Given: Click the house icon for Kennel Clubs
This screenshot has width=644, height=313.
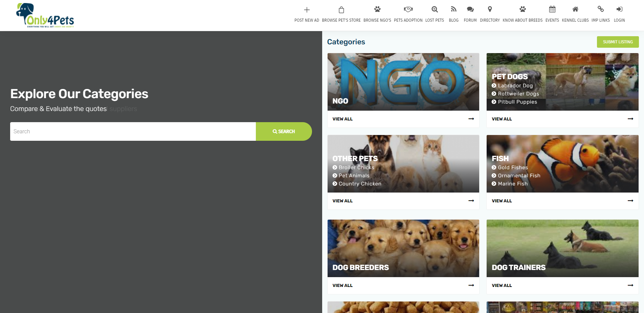Looking at the screenshot, I should point(575,9).
